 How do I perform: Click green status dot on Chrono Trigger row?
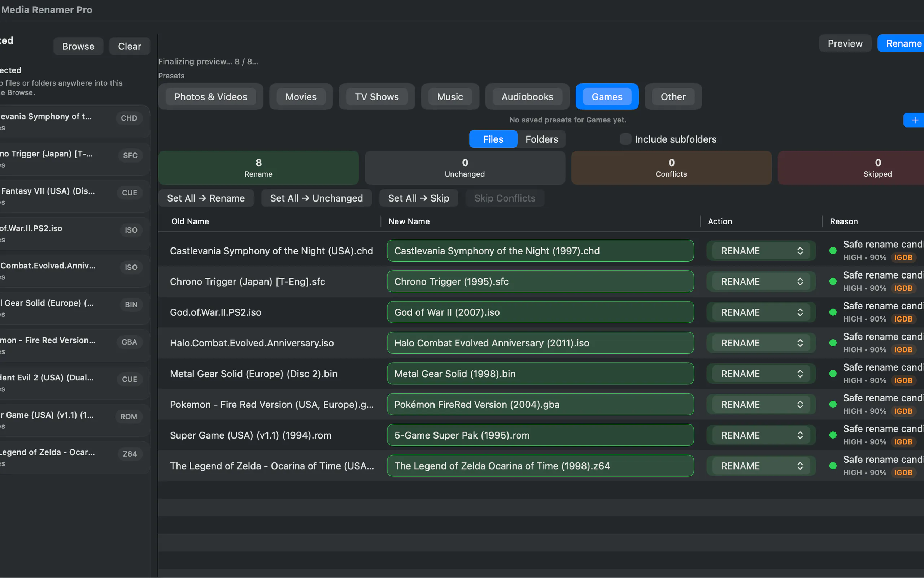[833, 282]
